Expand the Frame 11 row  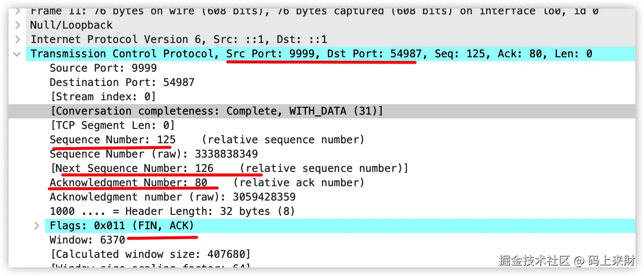[x=17, y=11]
